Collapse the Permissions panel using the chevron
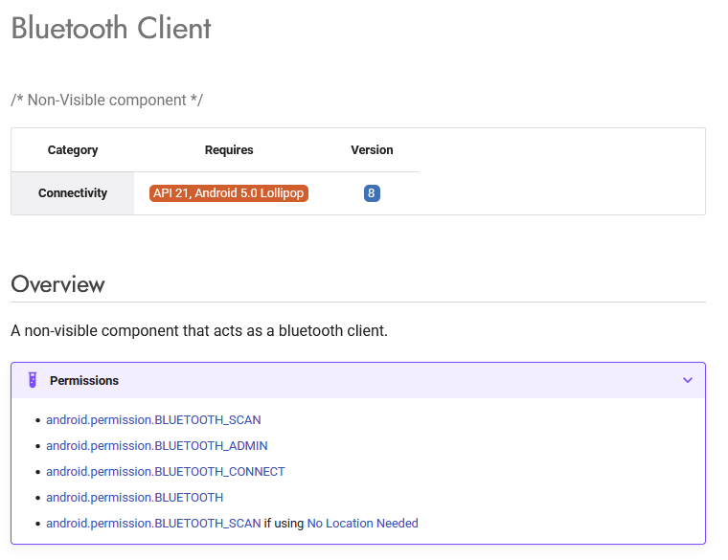Viewport: 728px width, 560px height. [687, 380]
